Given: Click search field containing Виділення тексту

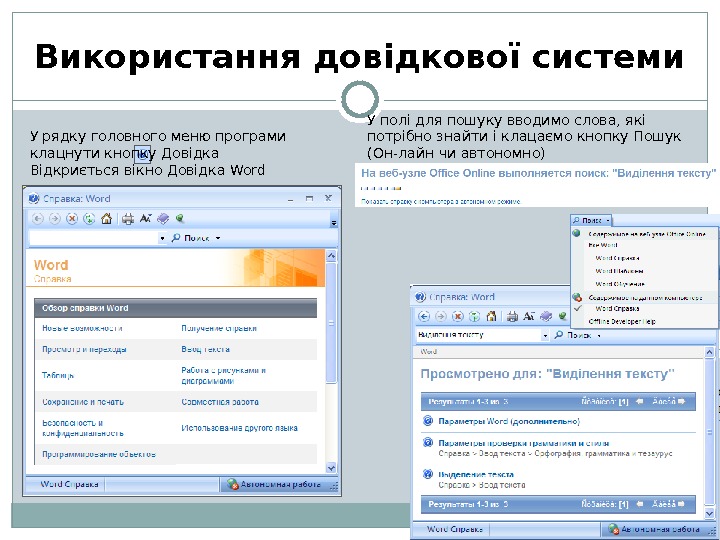Looking at the screenshot, I should [x=478, y=335].
